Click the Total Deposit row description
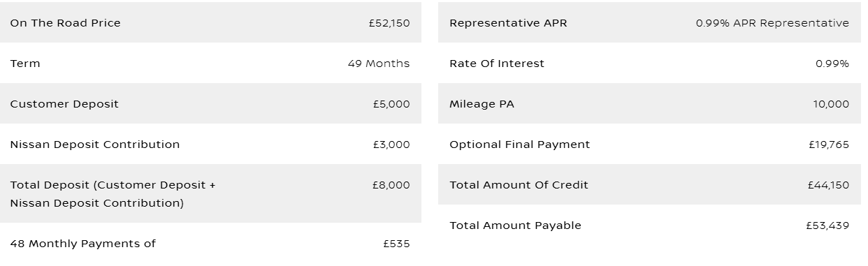The width and height of the screenshot is (868, 266). (113, 194)
